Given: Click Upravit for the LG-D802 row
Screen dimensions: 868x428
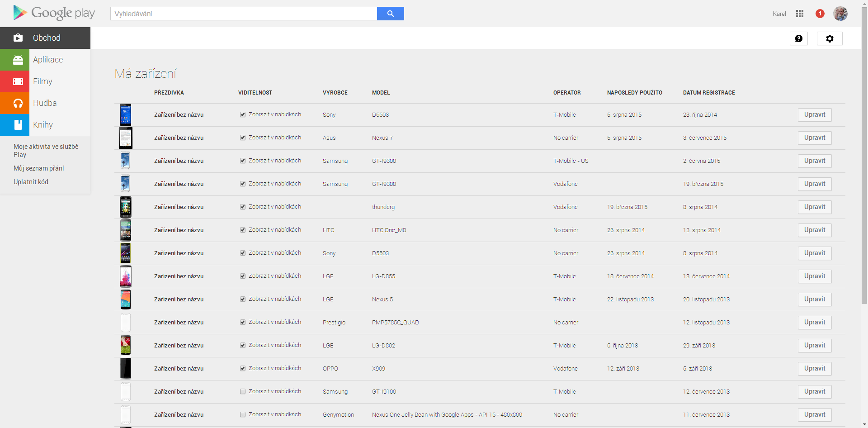Looking at the screenshot, I should (815, 346).
